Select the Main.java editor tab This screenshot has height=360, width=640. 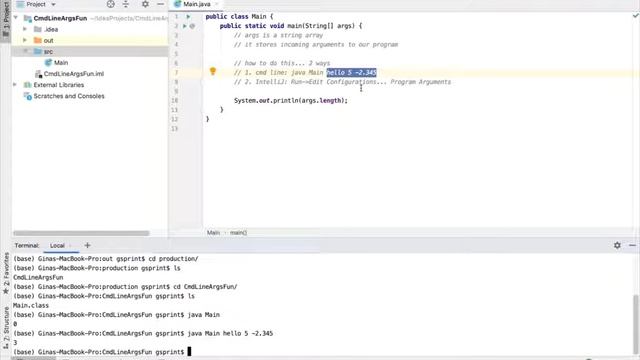[x=197, y=4]
